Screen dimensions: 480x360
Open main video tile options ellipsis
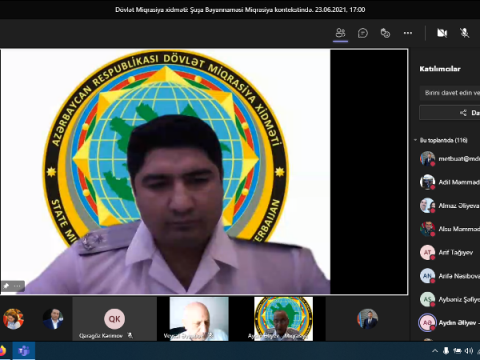point(17,286)
